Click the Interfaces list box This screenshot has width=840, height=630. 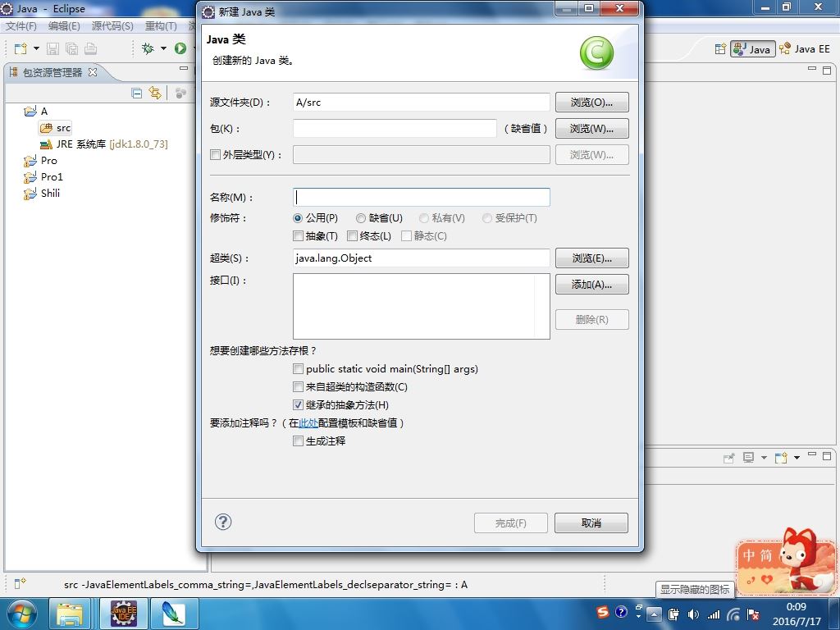click(422, 307)
